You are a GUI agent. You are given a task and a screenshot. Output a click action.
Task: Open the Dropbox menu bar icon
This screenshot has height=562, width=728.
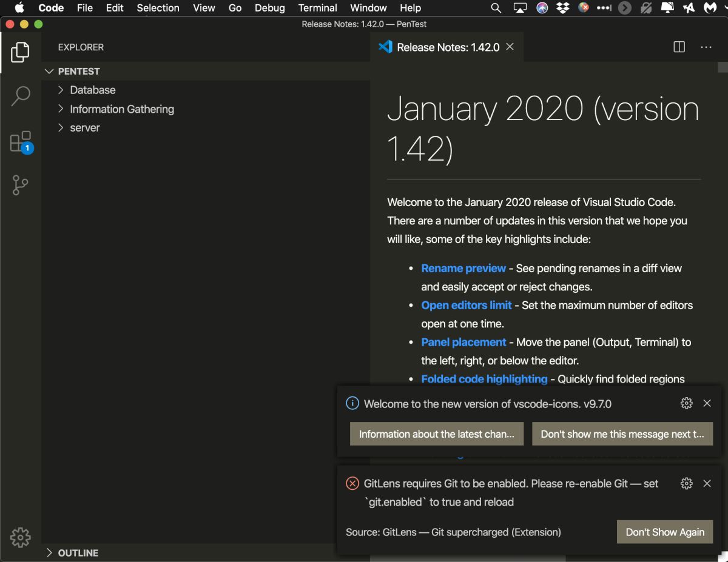tap(563, 8)
